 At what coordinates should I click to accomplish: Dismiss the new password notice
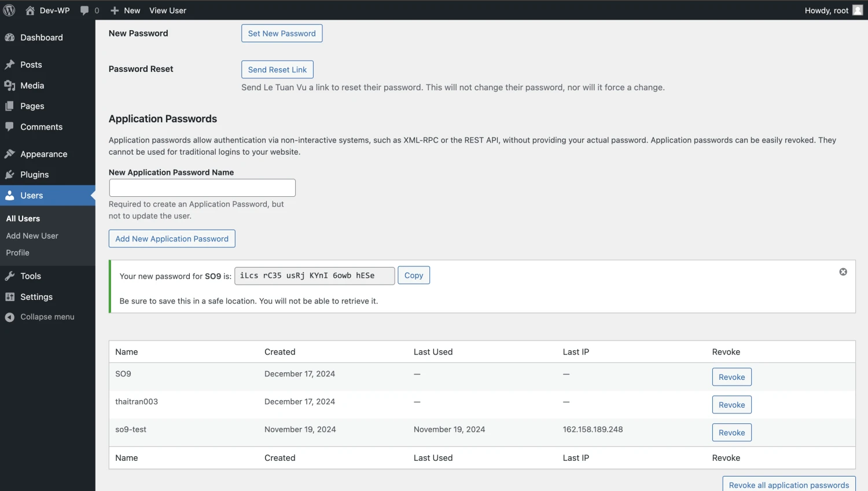pos(843,272)
